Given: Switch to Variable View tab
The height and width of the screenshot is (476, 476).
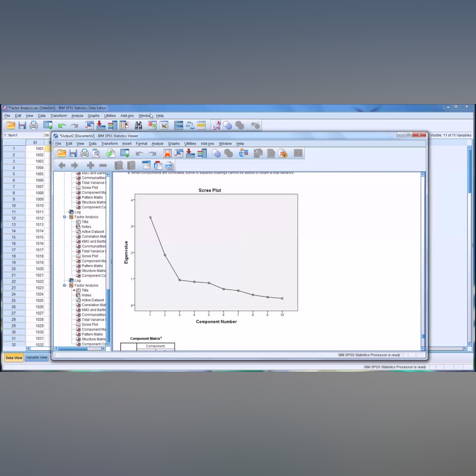Looking at the screenshot, I should coord(36,357).
